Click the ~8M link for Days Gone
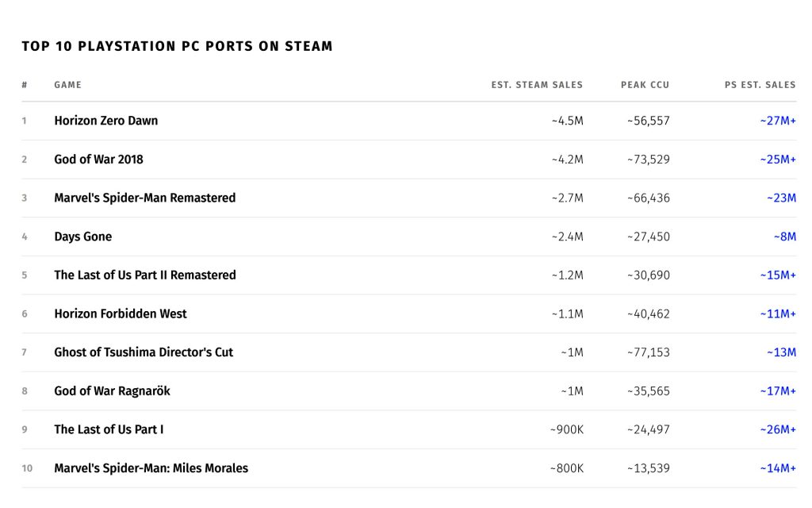This screenshot has width=812, height=508. 784,237
